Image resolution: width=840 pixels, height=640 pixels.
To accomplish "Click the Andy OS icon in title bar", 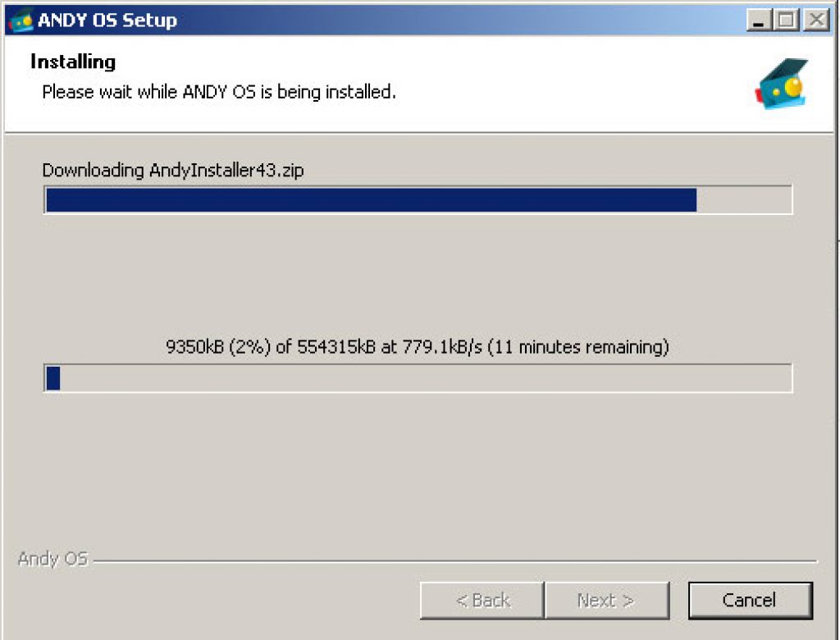I will click(x=21, y=21).
